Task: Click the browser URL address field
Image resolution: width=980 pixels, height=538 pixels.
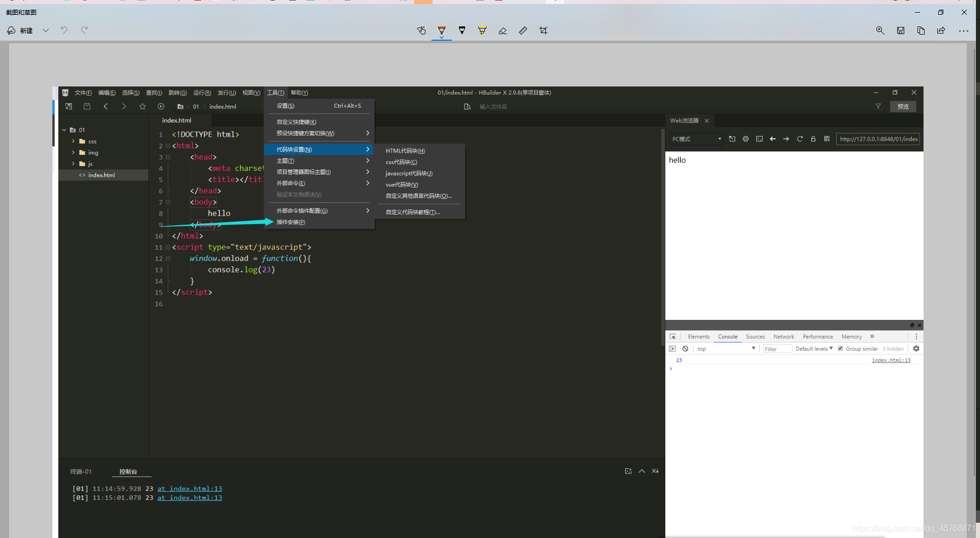Action: point(878,139)
